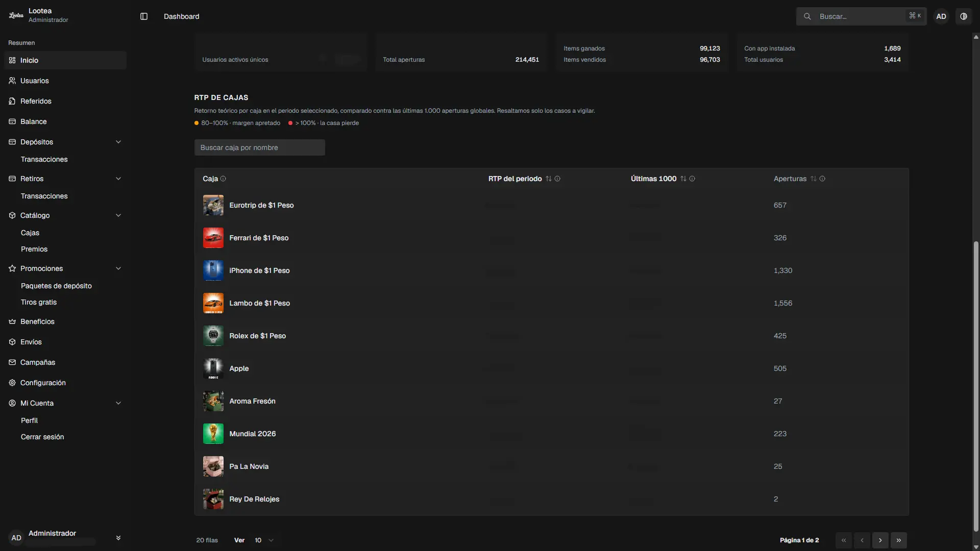The width and height of the screenshot is (980, 551).
Task: Open Perfil under Mi Cuenta
Action: pos(30,420)
